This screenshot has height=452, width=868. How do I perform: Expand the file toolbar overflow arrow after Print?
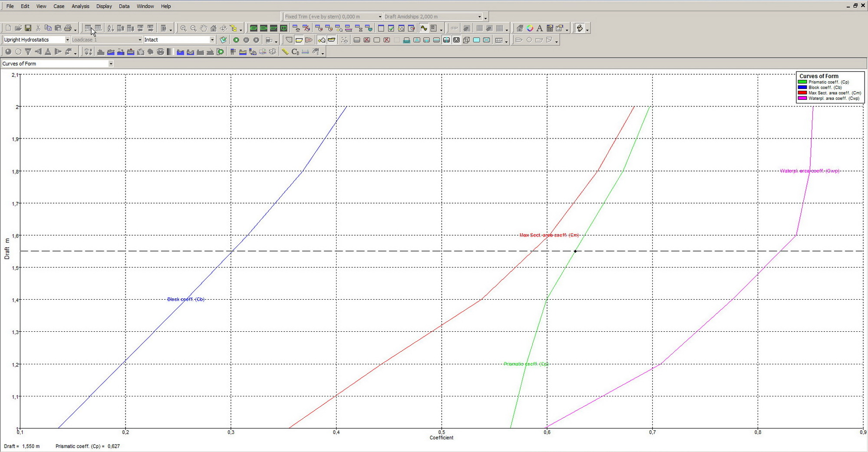pos(75,30)
